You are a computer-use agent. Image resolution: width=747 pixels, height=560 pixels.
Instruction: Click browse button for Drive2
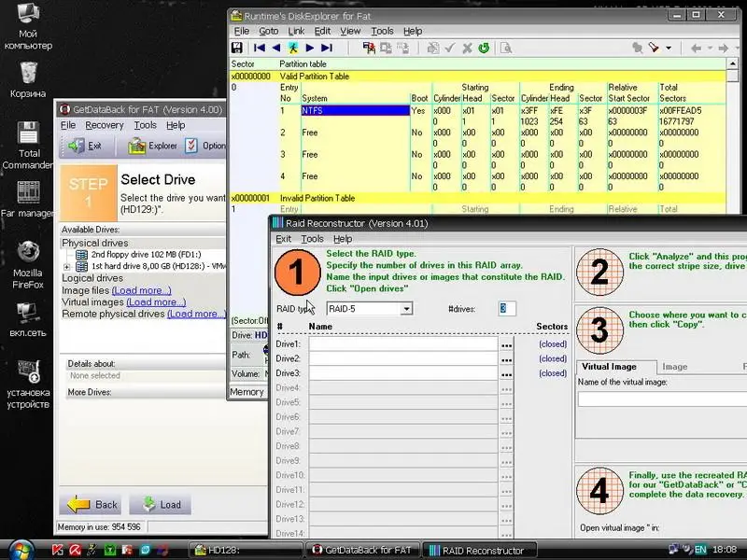coord(506,359)
